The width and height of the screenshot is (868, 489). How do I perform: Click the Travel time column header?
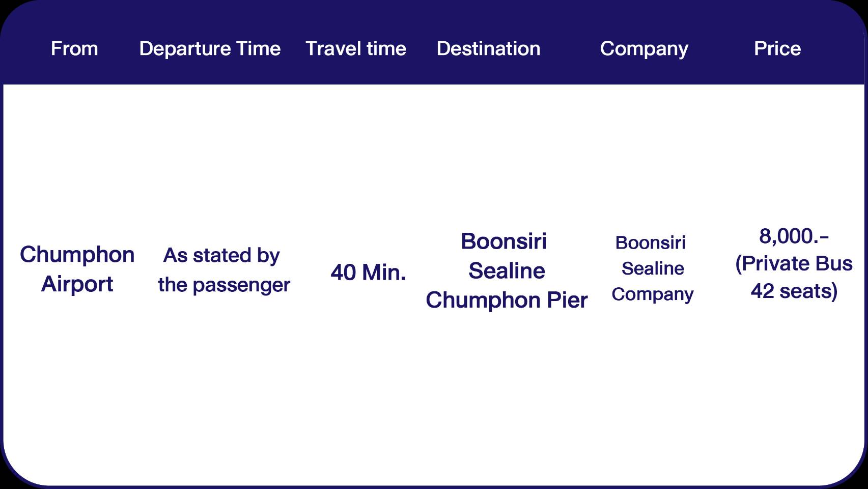(356, 49)
